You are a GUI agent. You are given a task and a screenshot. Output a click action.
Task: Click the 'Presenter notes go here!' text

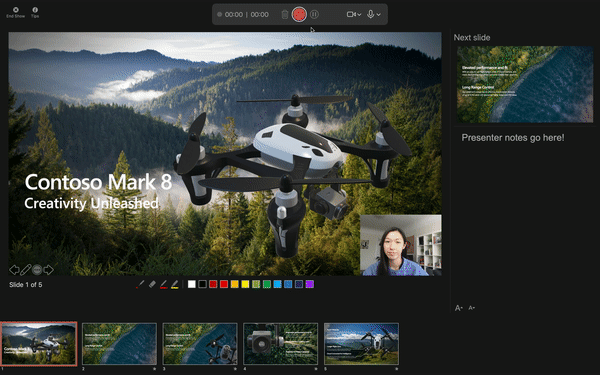pyautogui.click(x=513, y=138)
